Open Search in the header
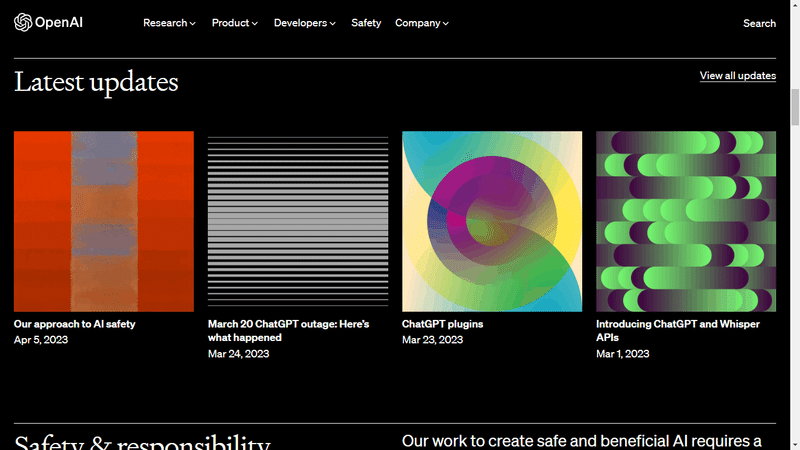The image size is (800, 450). 759,23
